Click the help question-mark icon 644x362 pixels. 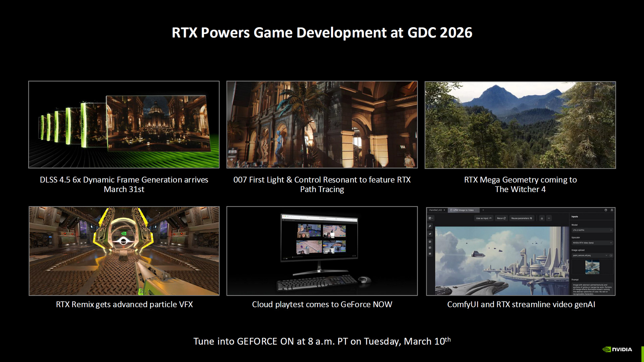(606, 210)
